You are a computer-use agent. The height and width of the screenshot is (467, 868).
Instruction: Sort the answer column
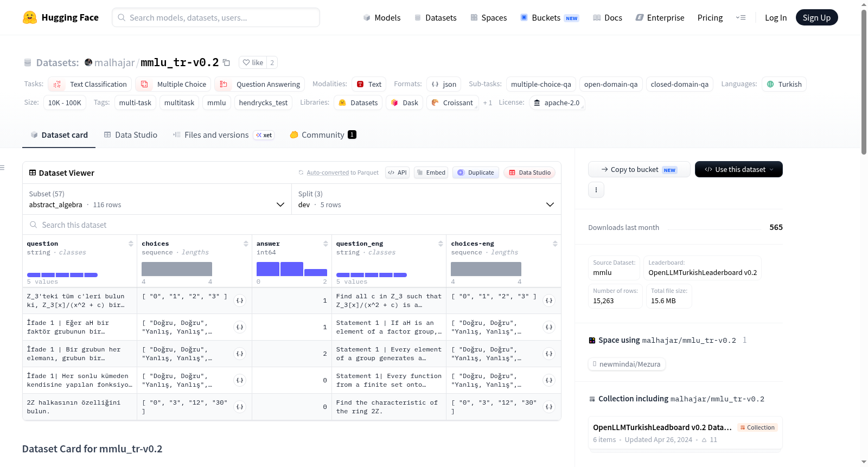(325, 244)
